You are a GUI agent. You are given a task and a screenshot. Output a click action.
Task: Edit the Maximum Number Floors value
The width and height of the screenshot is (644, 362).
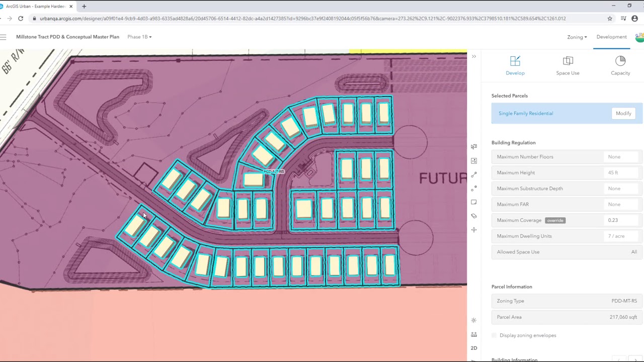(621, 157)
